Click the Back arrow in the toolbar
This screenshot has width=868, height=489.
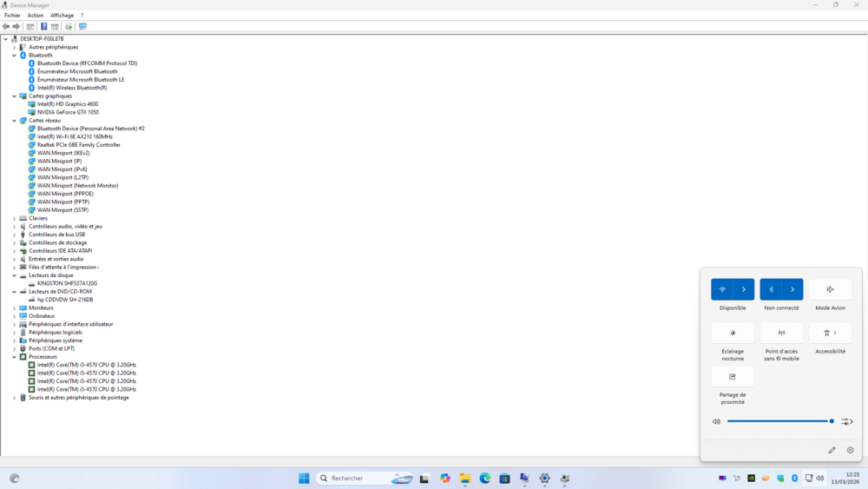pyautogui.click(x=6, y=26)
